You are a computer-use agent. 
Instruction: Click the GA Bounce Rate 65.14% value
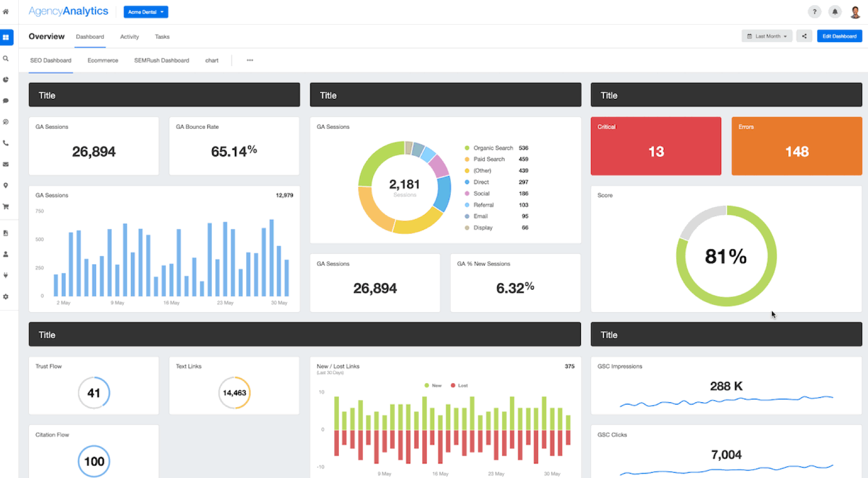click(234, 151)
